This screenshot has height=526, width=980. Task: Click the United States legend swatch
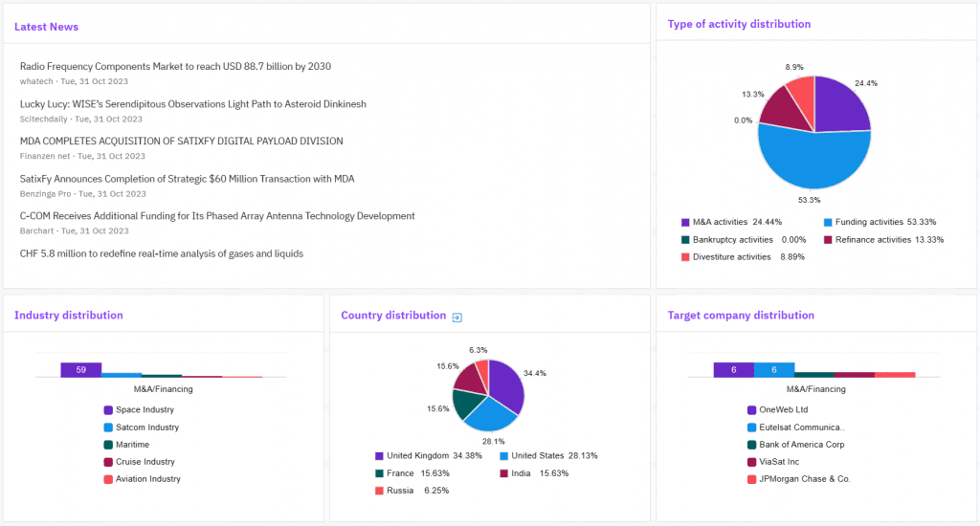click(x=502, y=456)
